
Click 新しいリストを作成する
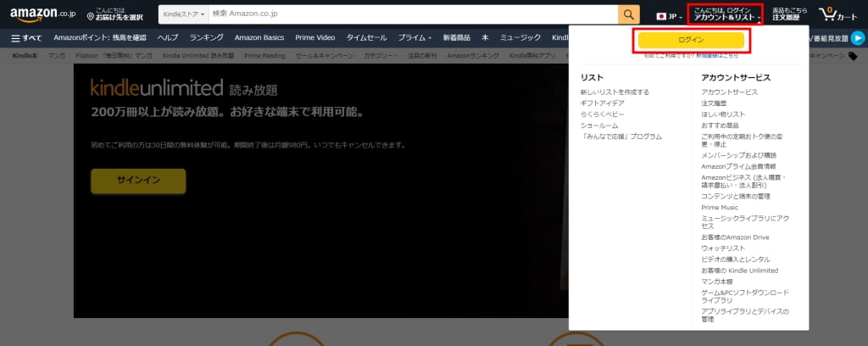point(615,92)
